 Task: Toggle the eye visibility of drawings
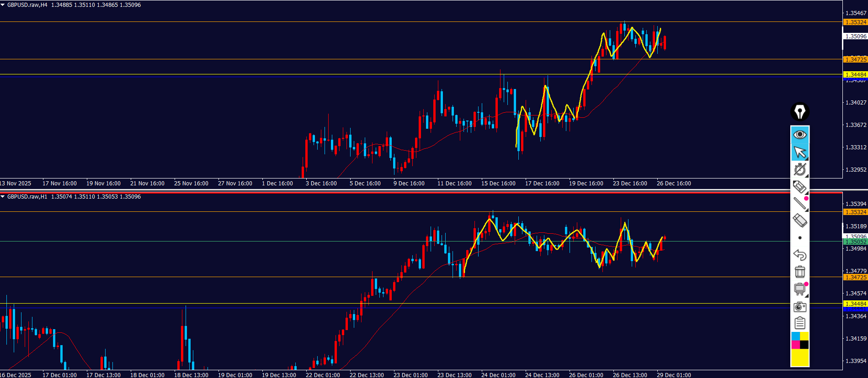click(800, 135)
